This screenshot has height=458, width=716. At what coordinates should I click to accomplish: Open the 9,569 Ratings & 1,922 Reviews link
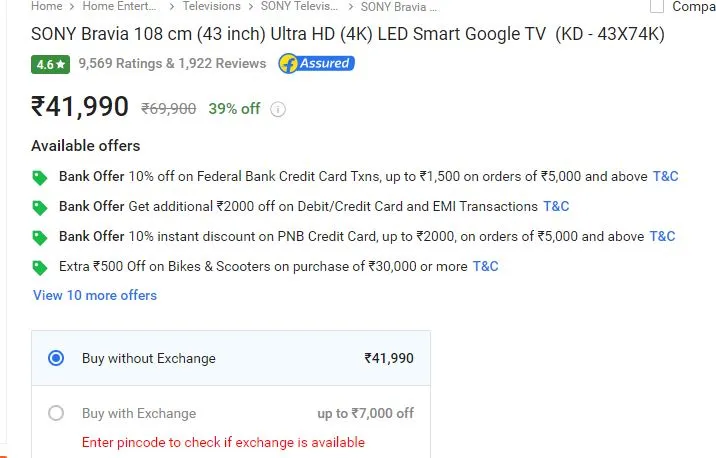point(172,63)
